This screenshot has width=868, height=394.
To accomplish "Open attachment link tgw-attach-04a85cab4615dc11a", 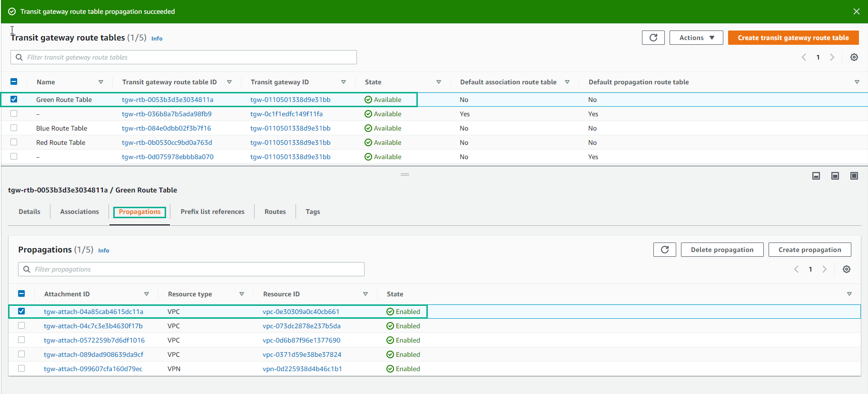I will click(93, 312).
